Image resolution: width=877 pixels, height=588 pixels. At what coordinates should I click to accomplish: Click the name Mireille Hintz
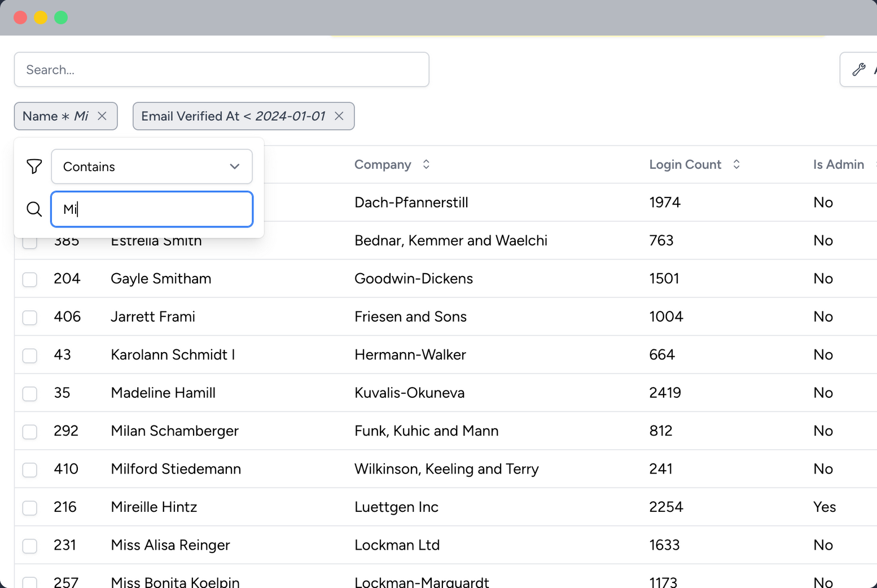click(154, 507)
